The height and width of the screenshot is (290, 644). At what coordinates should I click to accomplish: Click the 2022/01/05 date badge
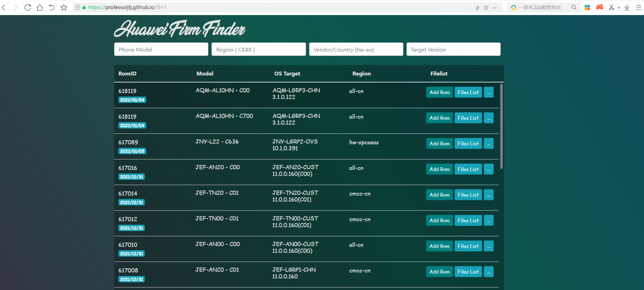coord(132,151)
